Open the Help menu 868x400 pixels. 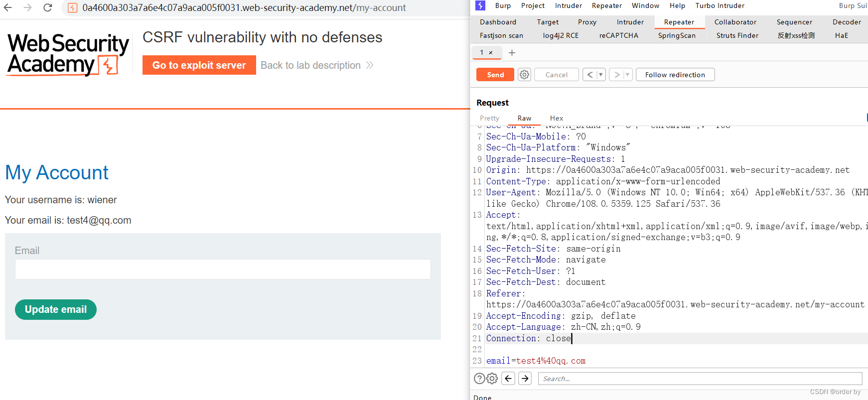click(x=677, y=5)
